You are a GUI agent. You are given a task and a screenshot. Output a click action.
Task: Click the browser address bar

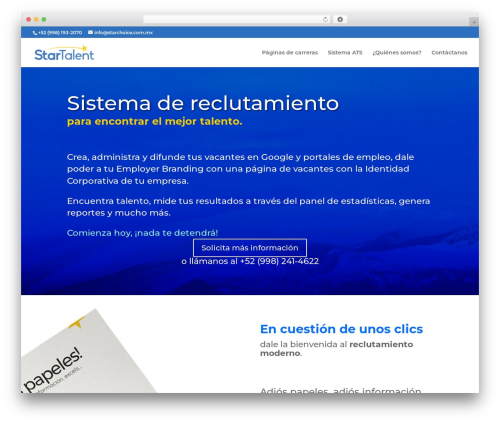pos(237,19)
